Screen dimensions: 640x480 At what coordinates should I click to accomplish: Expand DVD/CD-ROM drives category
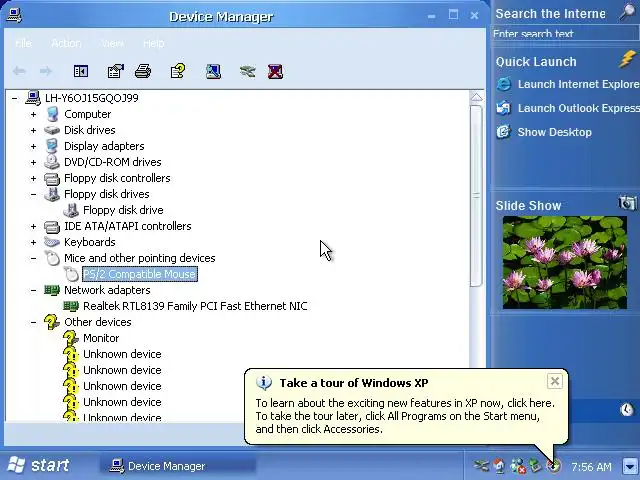(x=33, y=162)
